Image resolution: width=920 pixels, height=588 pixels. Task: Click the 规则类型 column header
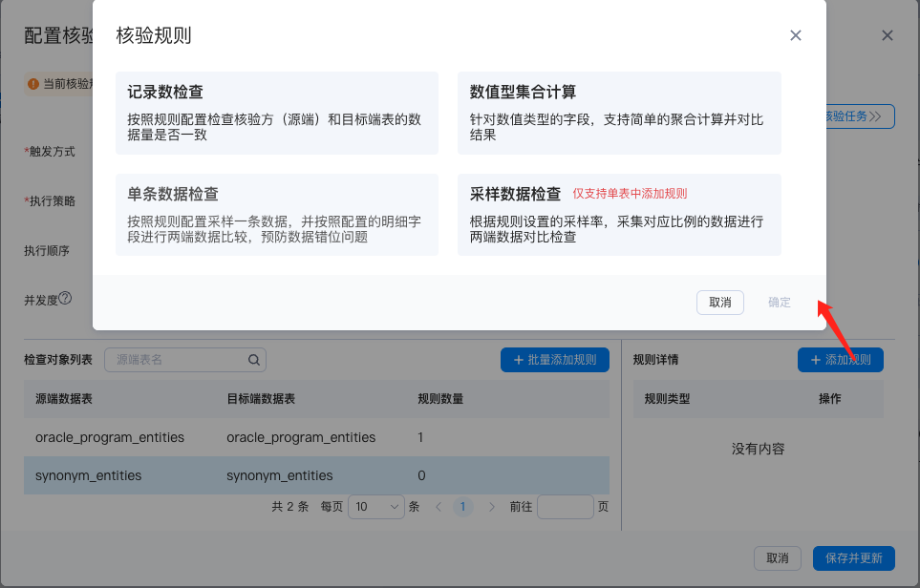[x=667, y=399]
